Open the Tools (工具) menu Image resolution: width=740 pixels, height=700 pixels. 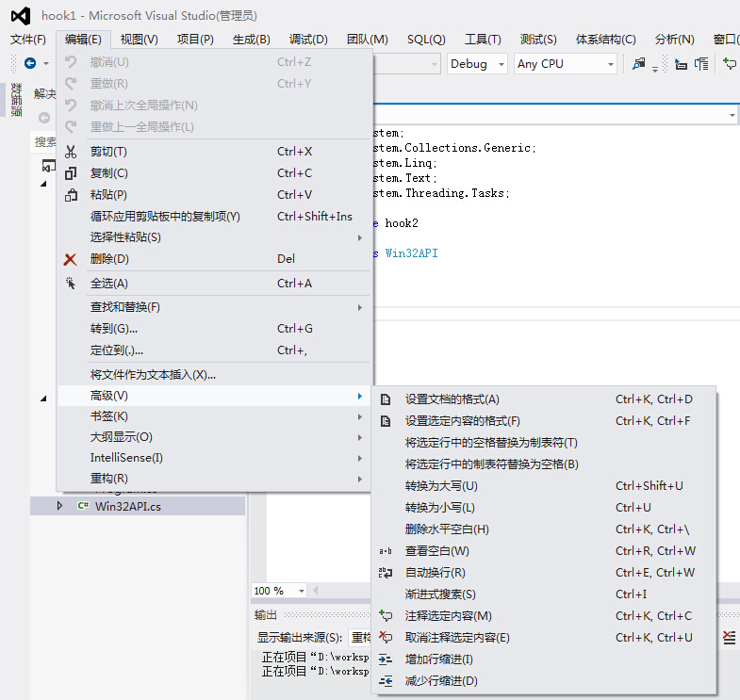pos(483,40)
